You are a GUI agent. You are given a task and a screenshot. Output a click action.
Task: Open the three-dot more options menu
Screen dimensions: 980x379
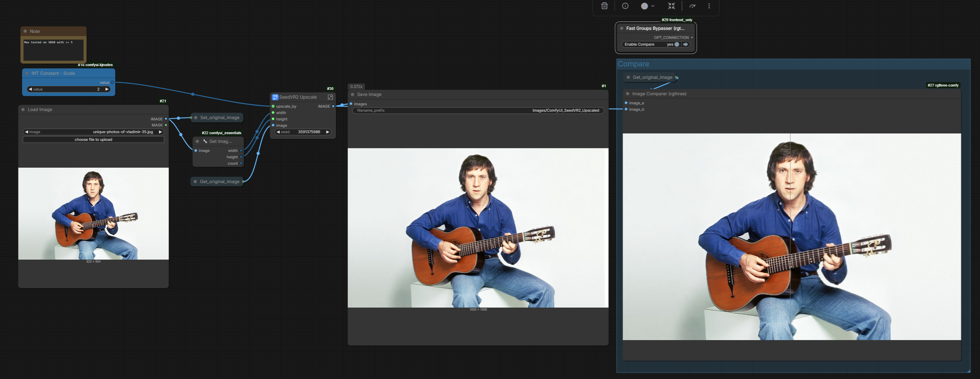709,6
